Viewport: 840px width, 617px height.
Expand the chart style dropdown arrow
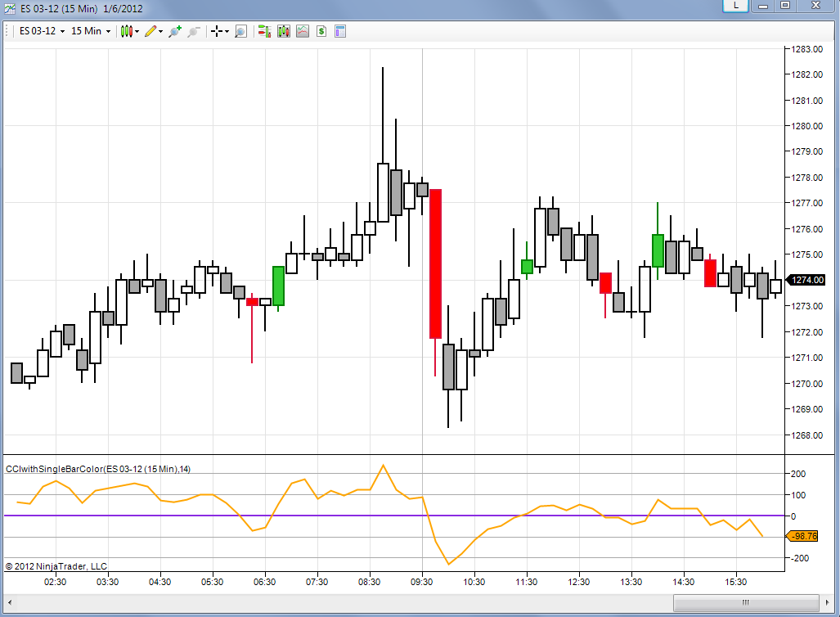coord(137,32)
